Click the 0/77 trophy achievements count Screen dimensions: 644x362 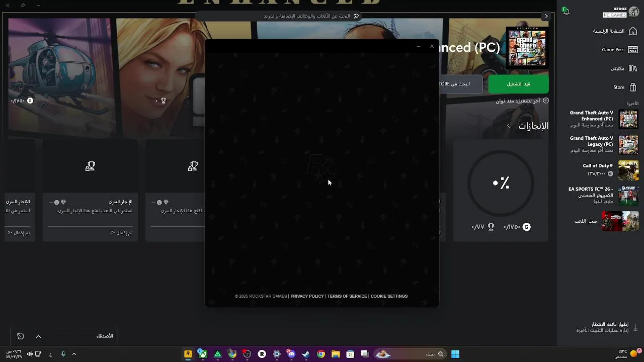click(482, 227)
